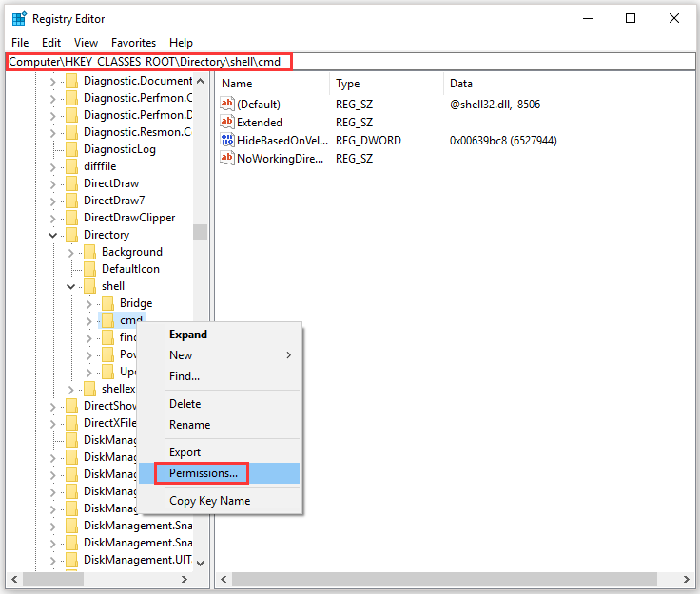Select the 0x00639bc8 (6527944) data cell
Screen dimensions: 700x594
click(503, 141)
